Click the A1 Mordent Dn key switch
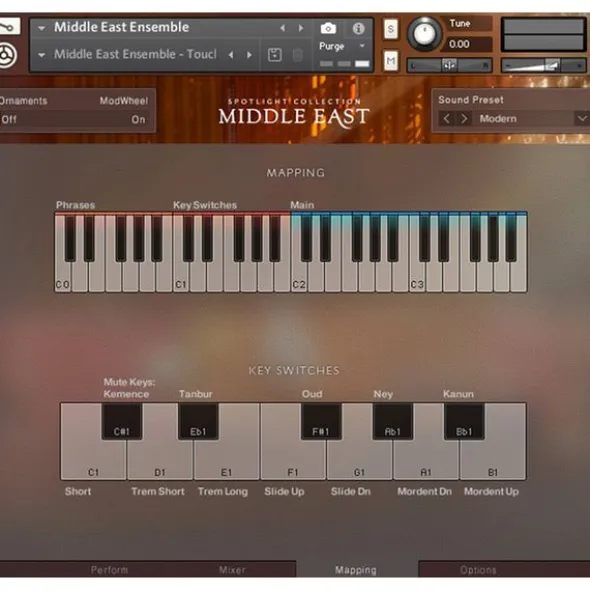590x591 pixels. pos(426,460)
